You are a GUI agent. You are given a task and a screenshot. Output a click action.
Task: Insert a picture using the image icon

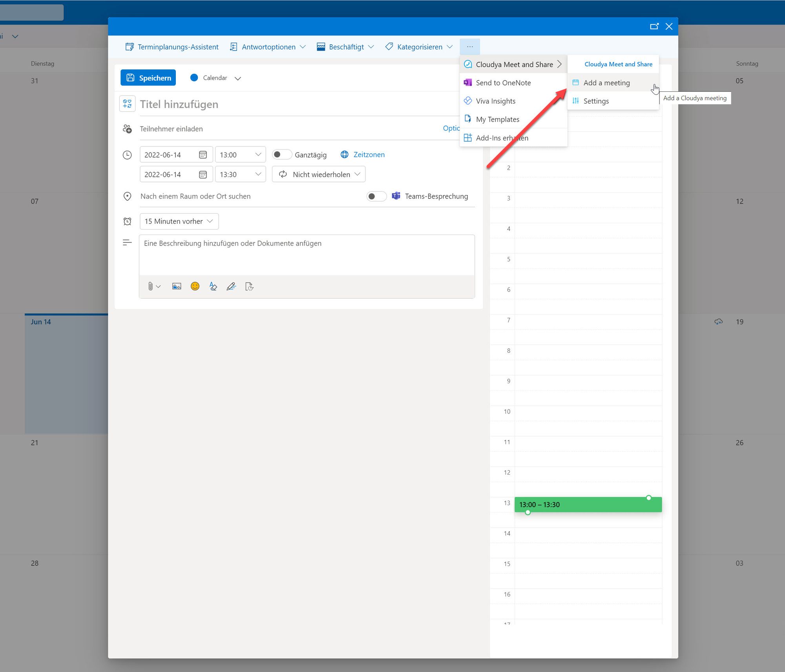pos(177,286)
